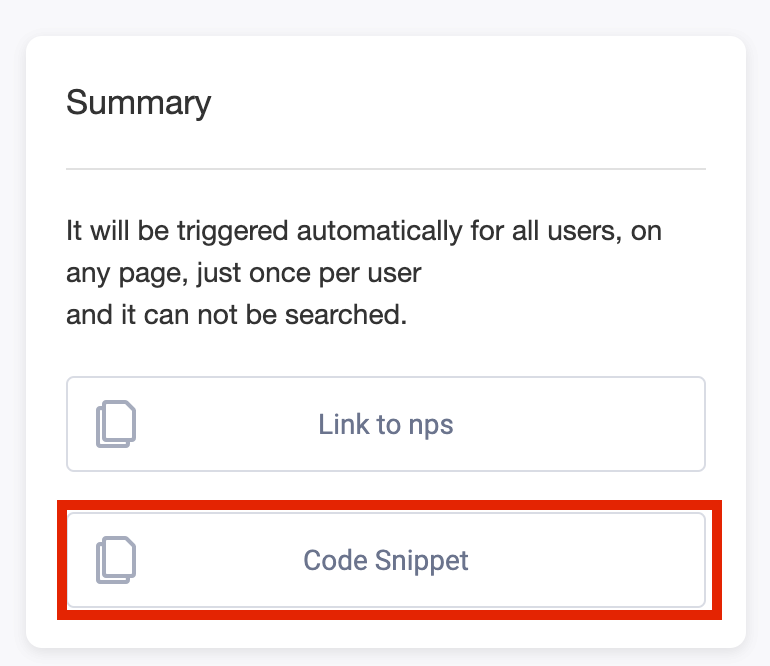Image resolution: width=770 pixels, height=666 pixels.
Task: Click the red highlight border around Code Snippet
Action: [389, 506]
